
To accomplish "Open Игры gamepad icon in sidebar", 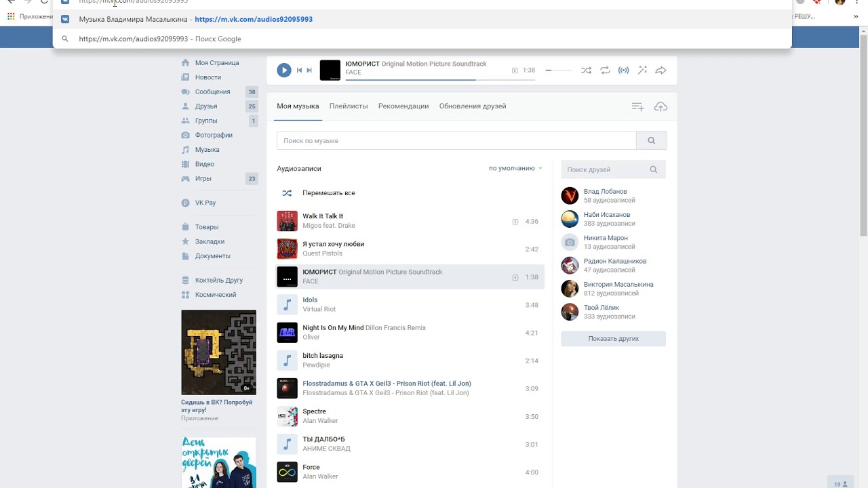I will (185, 179).
